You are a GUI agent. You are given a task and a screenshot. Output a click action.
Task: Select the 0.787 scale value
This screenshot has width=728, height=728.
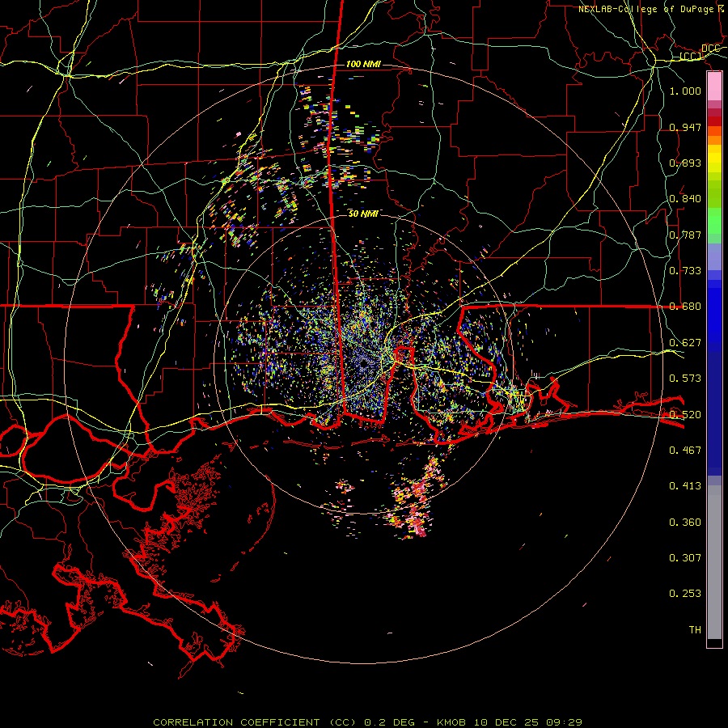tap(685, 235)
